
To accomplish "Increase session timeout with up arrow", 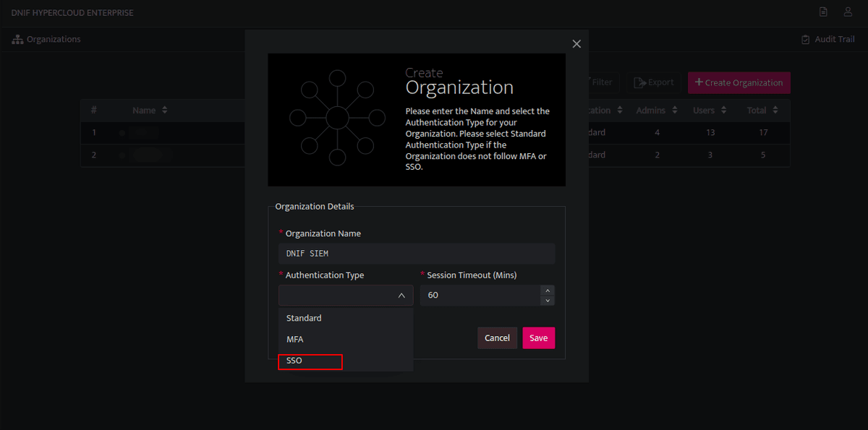I will point(548,291).
